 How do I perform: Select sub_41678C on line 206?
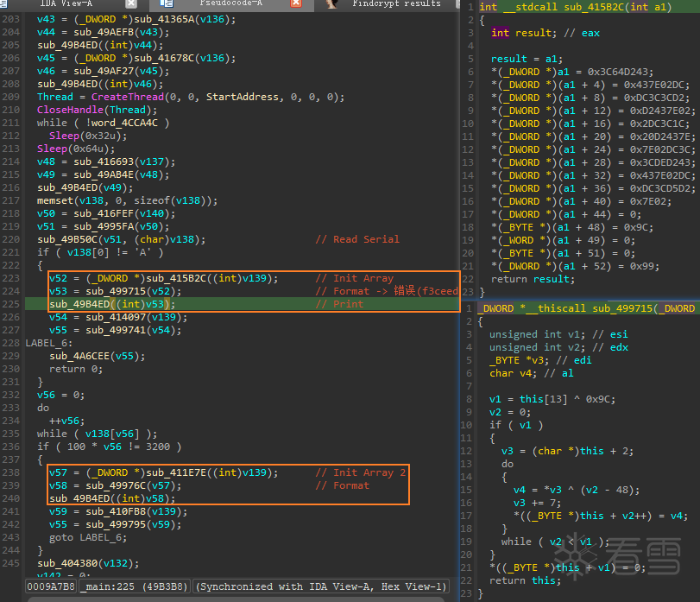coord(164,58)
